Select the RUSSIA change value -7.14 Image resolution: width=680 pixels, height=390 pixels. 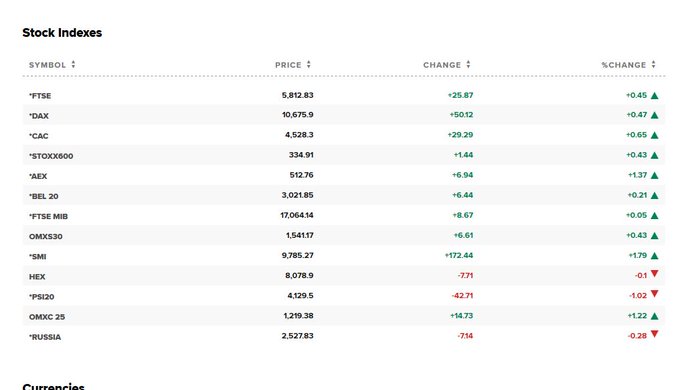[x=465, y=336]
